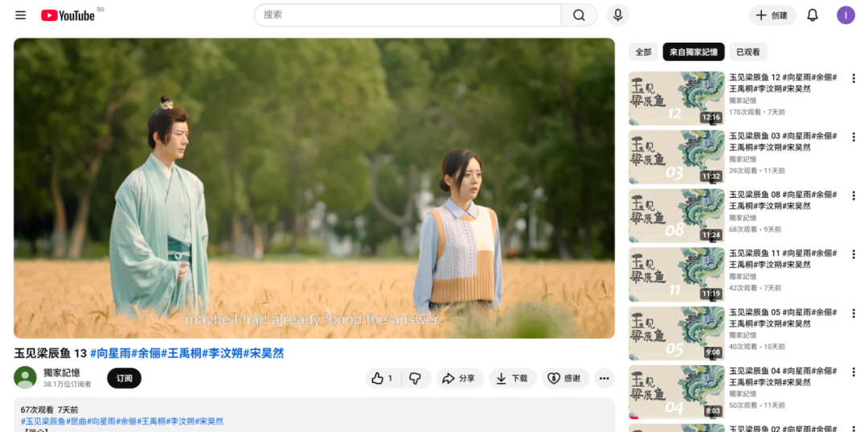Select the 全部 filter chip
Viewport: 868px width, 432px height.
coord(643,52)
